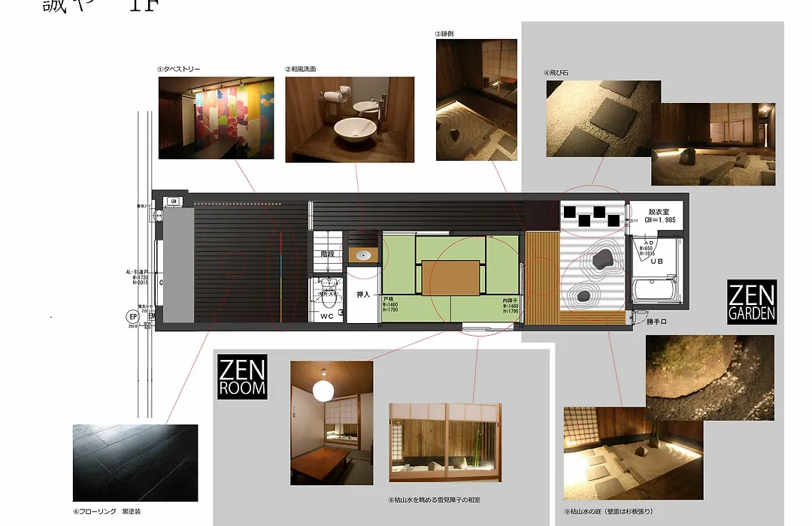The image size is (812, 526).
Task: Click the ZEN ROOM black logo
Action: (x=242, y=378)
